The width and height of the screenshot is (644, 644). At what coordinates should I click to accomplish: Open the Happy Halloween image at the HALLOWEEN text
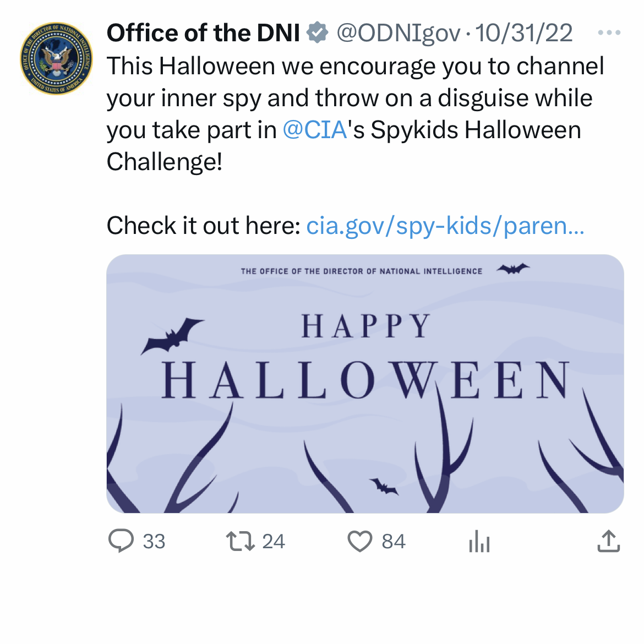tap(365, 380)
